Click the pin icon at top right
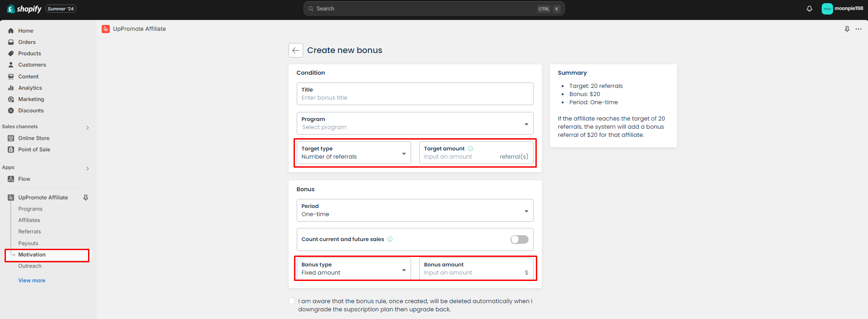This screenshot has height=319, width=868. [847, 29]
